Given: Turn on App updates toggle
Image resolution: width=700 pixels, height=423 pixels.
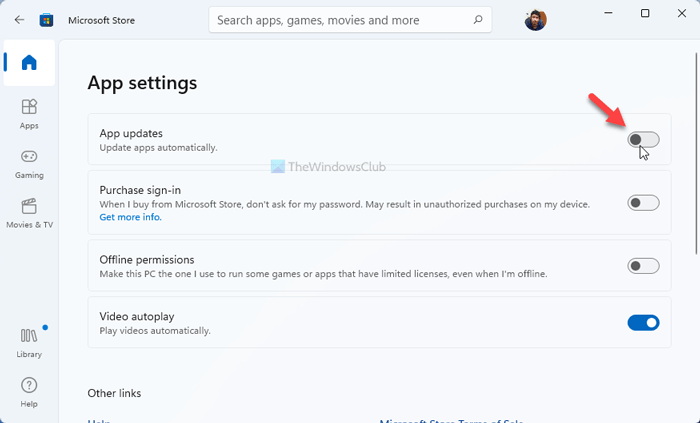Looking at the screenshot, I should coord(643,140).
